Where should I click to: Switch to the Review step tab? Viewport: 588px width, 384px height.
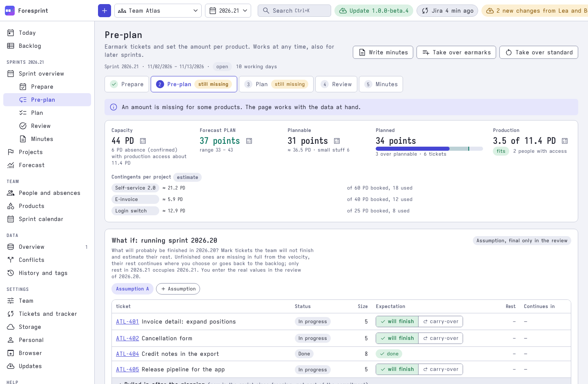336,84
